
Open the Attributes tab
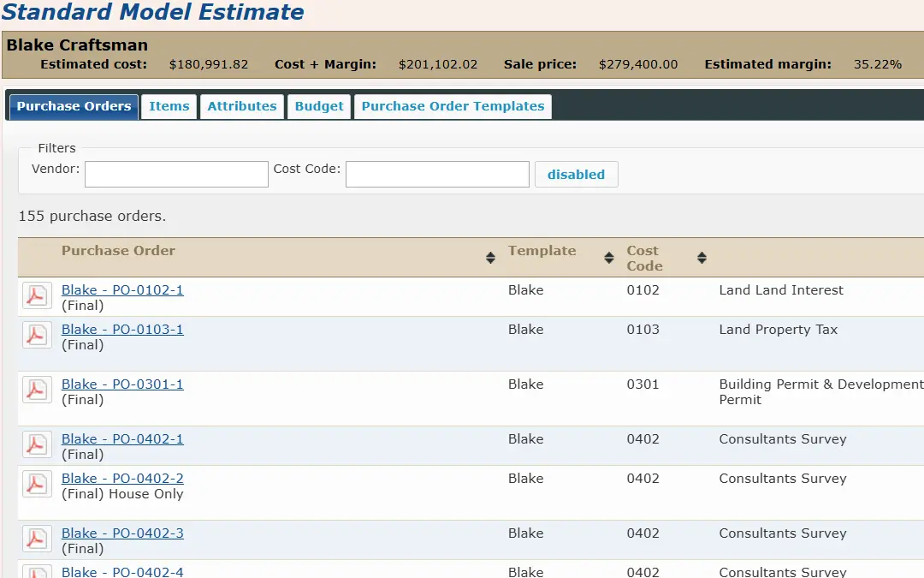coord(241,107)
